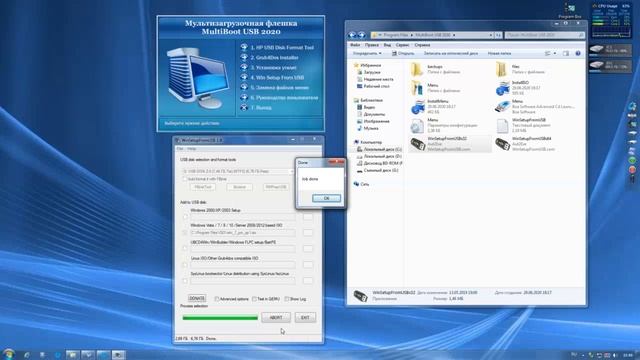Select Menu Box Software application icon
The image size is (640, 360).
[502, 107]
